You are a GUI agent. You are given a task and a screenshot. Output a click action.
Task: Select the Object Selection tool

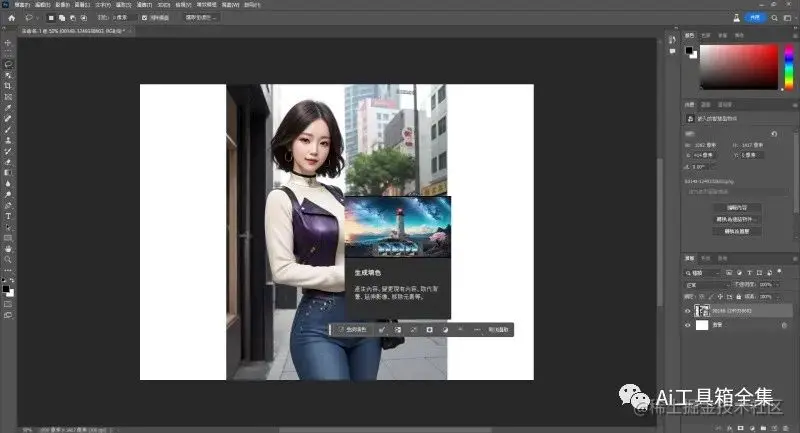[x=8, y=75]
